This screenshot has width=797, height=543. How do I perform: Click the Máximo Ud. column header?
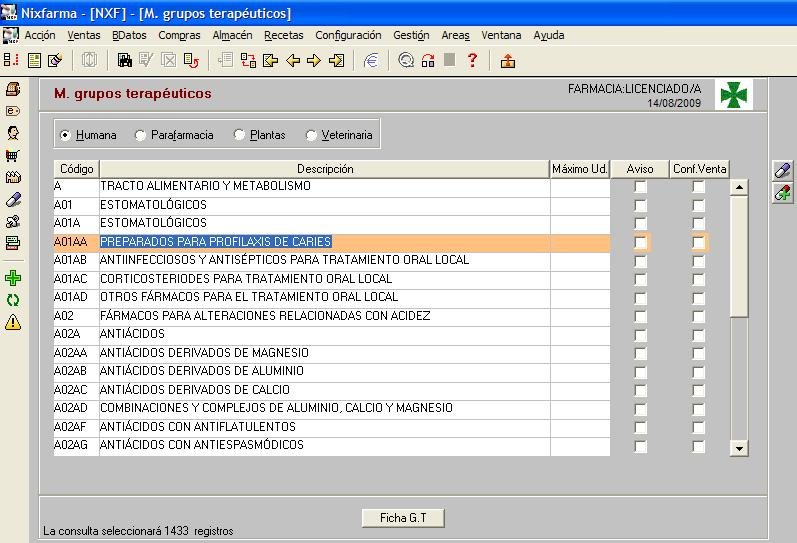pyautogui.click(x=580, y=169)
